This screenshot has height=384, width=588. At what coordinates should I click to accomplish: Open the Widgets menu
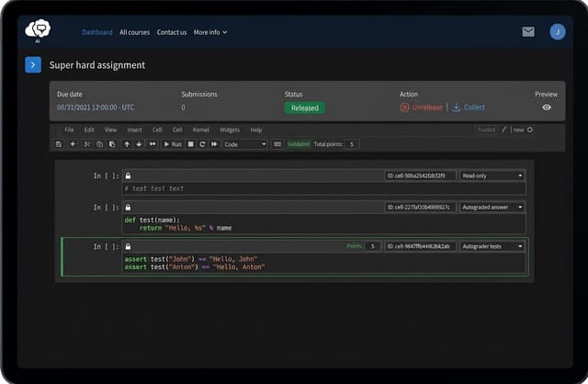pos(230,130)
